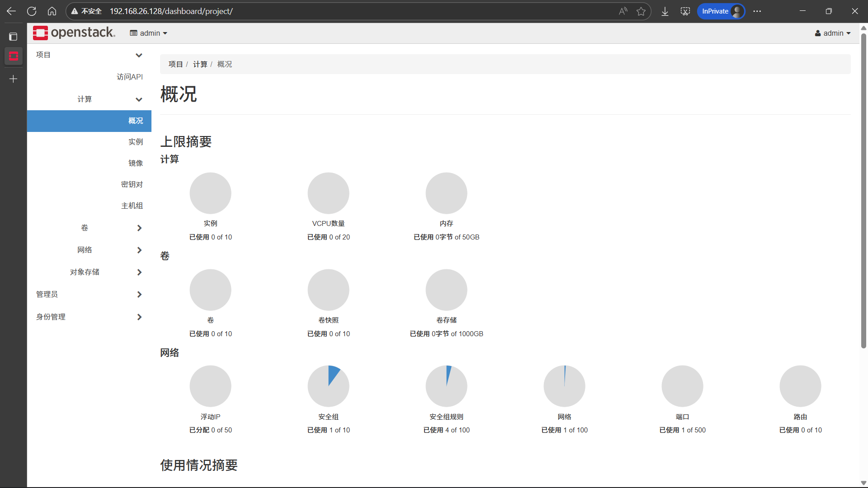The image size is (868, 488).
Task: Open browser settings ellipsis menu
Action: click(757, 11)
